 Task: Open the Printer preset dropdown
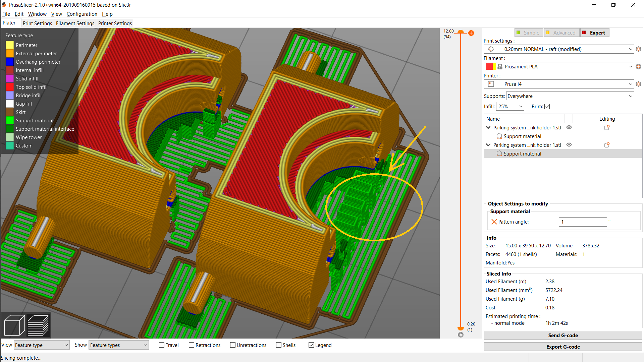[559, 84]
